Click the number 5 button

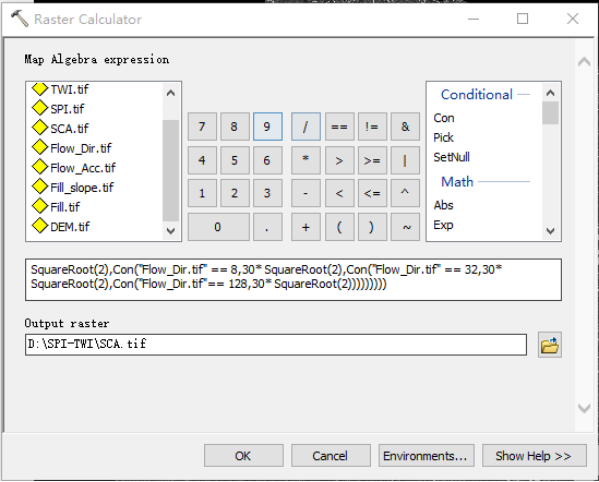[235, 160]
